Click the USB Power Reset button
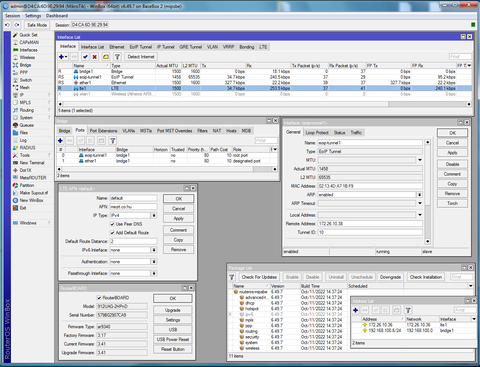Screen dimensions: 480x367 pyautogui.click(x=173, y=339)
